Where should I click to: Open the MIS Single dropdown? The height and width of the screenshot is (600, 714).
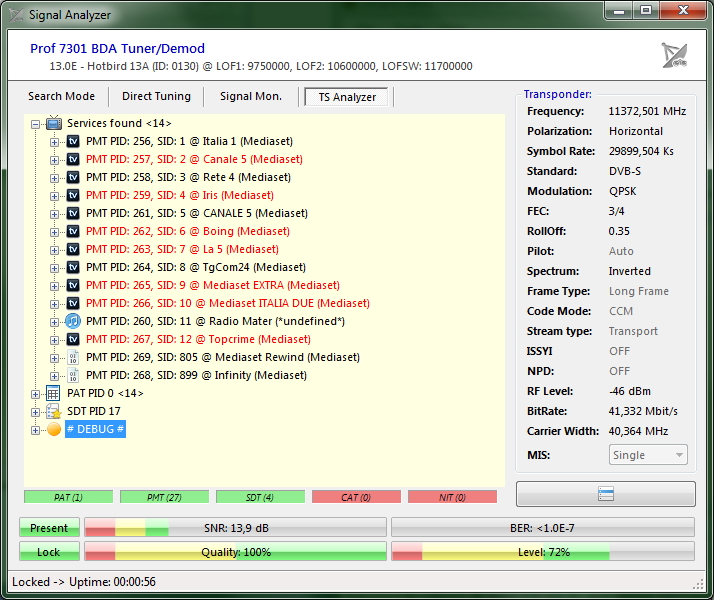[648, 455]
